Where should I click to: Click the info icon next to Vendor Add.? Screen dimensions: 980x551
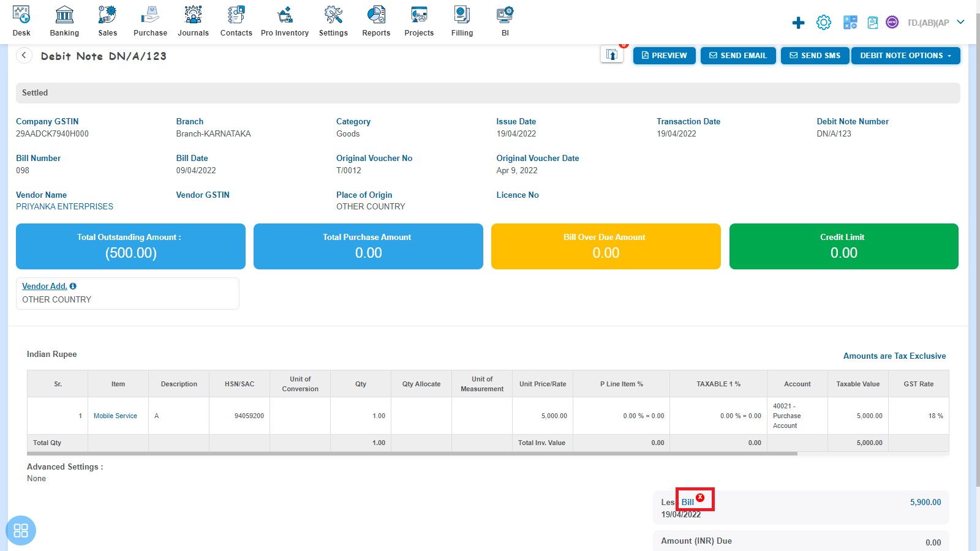[x=73, y=286]
